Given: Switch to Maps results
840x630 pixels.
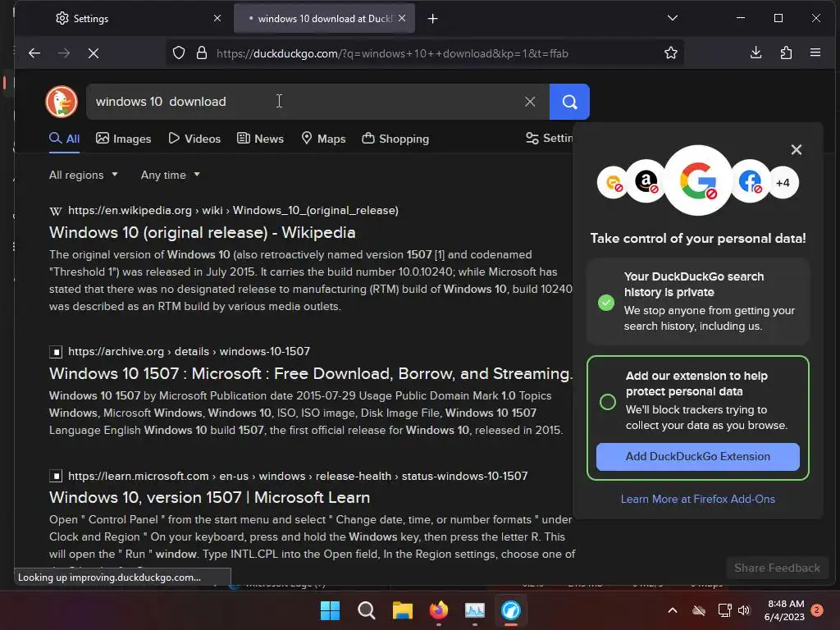Looking at the screenshot, I should coord(323,139).
